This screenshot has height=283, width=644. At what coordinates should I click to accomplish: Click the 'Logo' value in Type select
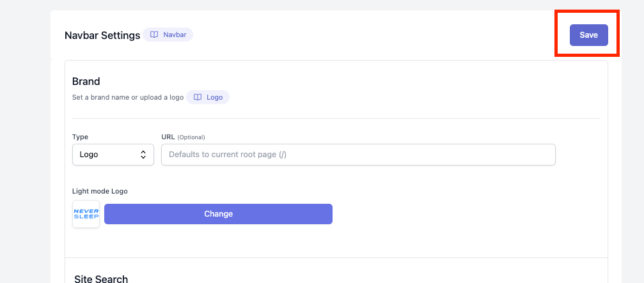[x=89, y=155]
